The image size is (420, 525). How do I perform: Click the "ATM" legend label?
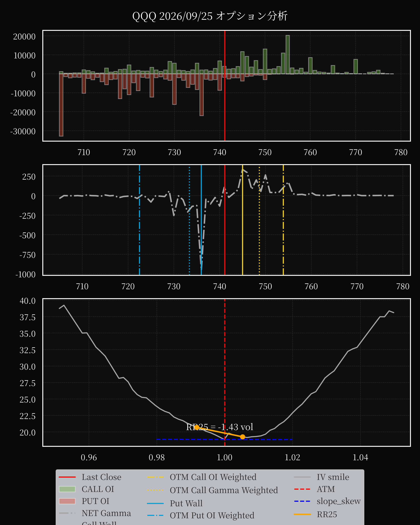(326, 489)
